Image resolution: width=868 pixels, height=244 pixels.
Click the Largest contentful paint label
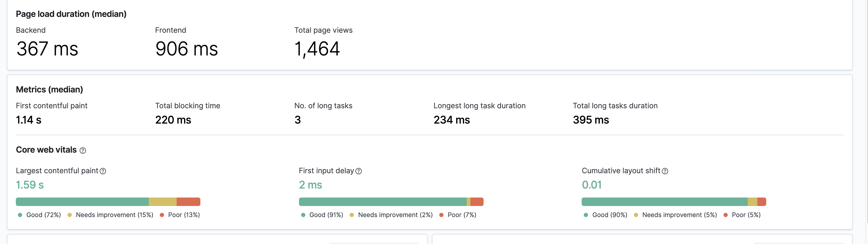click(57, 171)
